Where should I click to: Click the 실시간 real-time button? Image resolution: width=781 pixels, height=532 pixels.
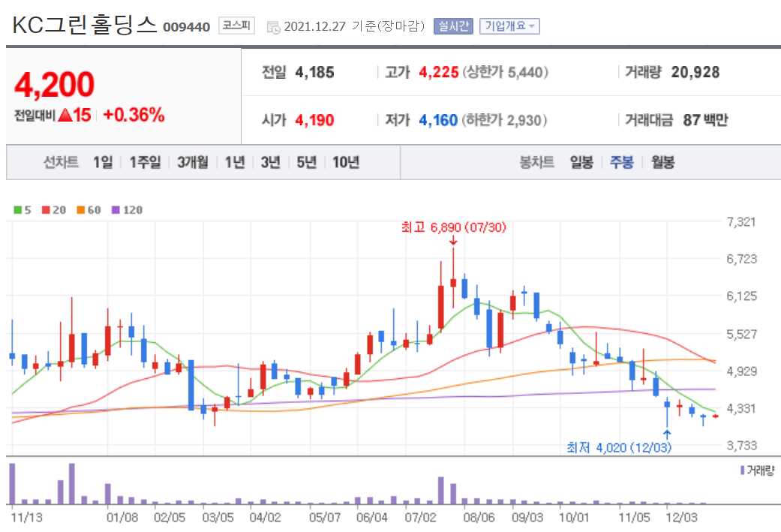click(452, 26)
